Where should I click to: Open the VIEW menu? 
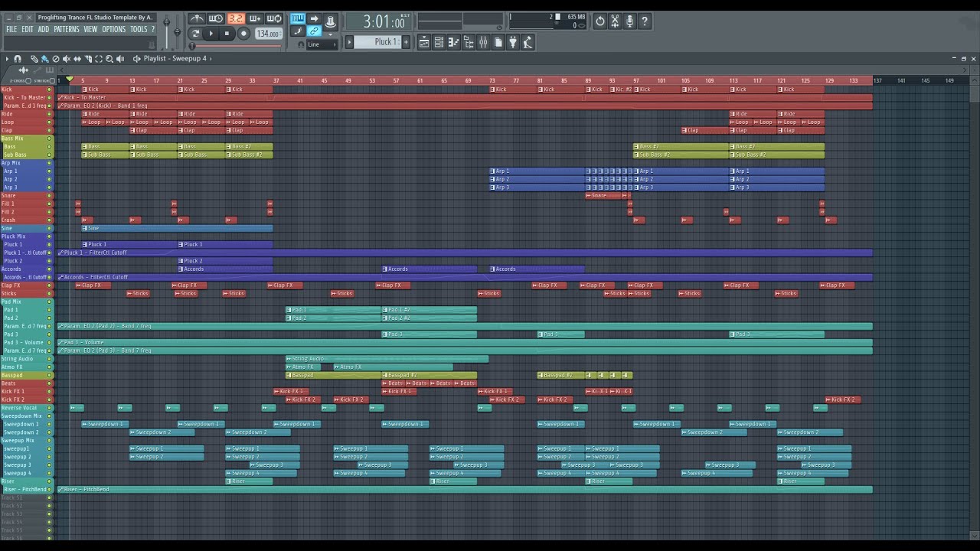click(x=90, y=29)
